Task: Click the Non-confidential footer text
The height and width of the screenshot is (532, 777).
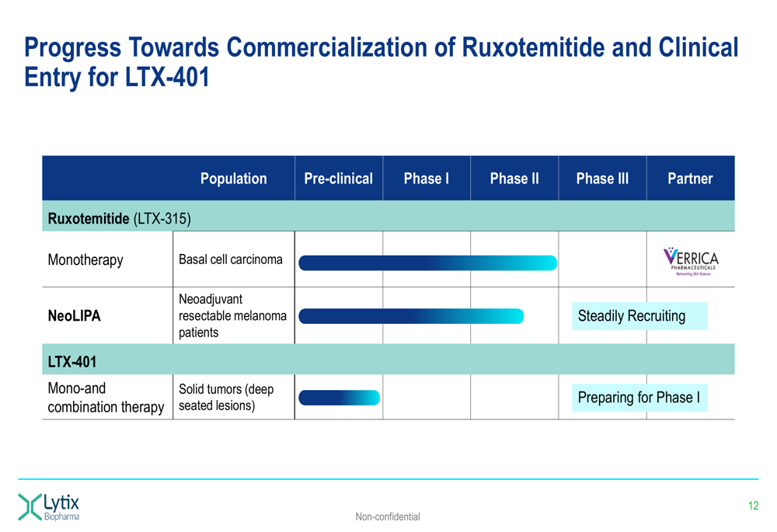Action: pyautogui.click(x=388, y=516)
